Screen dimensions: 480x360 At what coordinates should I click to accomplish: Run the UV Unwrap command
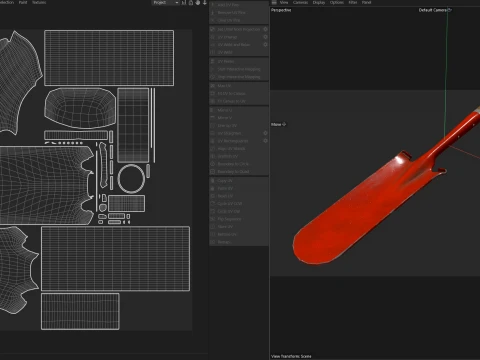point(227,37)
